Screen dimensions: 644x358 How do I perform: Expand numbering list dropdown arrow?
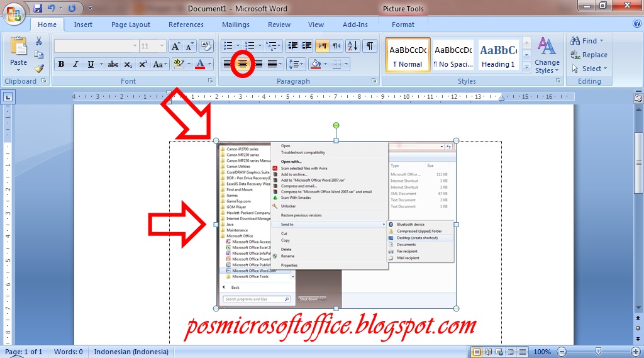(x=260, y=46)
